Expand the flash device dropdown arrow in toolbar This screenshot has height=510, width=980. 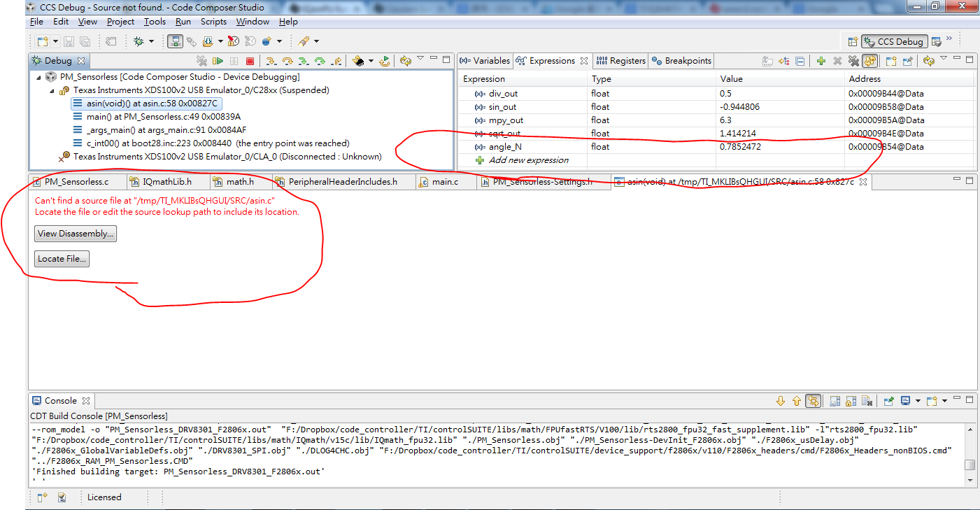[x=371, y=61]
